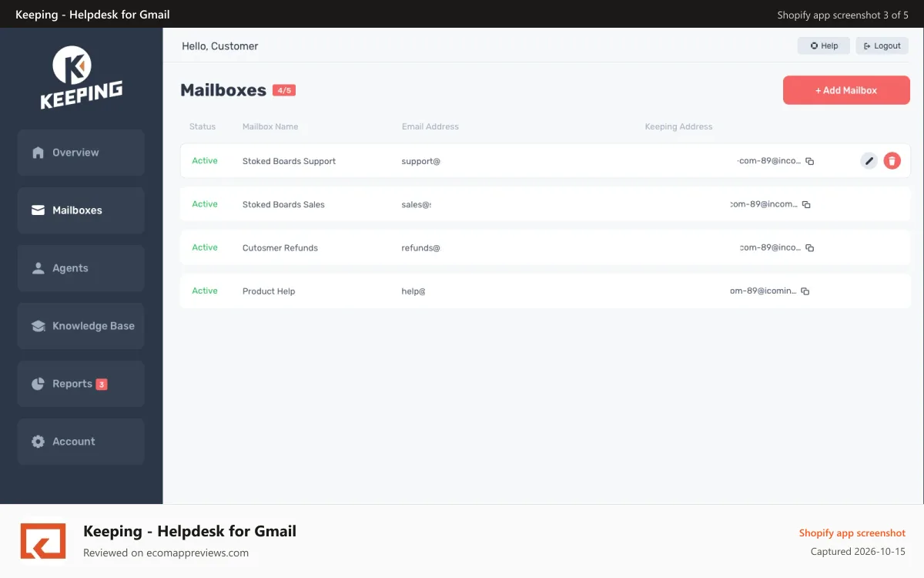Viewport: 924px width, 578px height.
Task: Click the Hello, Customer greeting
Action: coord(220,46)
